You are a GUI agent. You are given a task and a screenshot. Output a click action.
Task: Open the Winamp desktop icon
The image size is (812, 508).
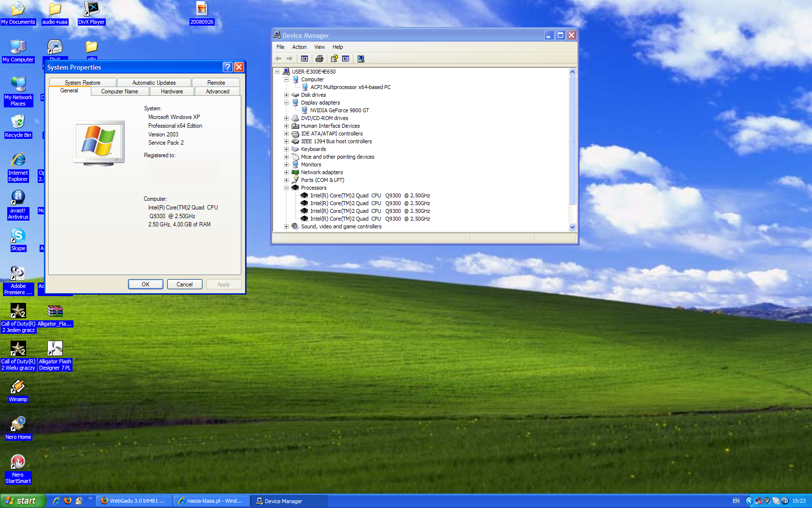[18, 387]
